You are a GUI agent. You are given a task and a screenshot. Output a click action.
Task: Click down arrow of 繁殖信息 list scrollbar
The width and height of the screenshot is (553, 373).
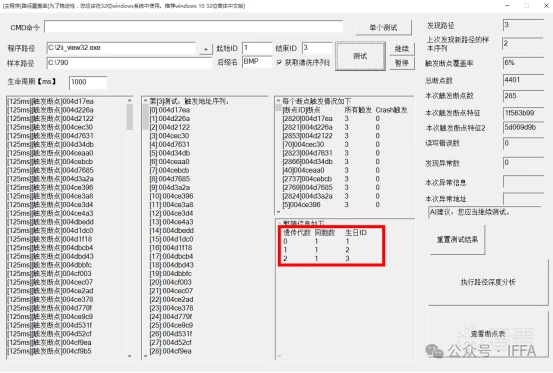(279, 356)
